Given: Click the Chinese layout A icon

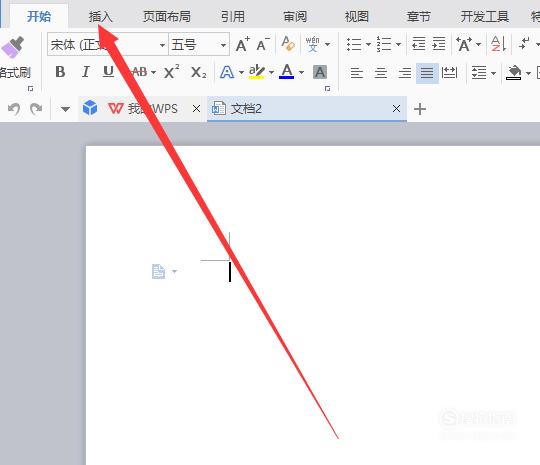Looking at the screenshot, I should click(x=464, y=44).
